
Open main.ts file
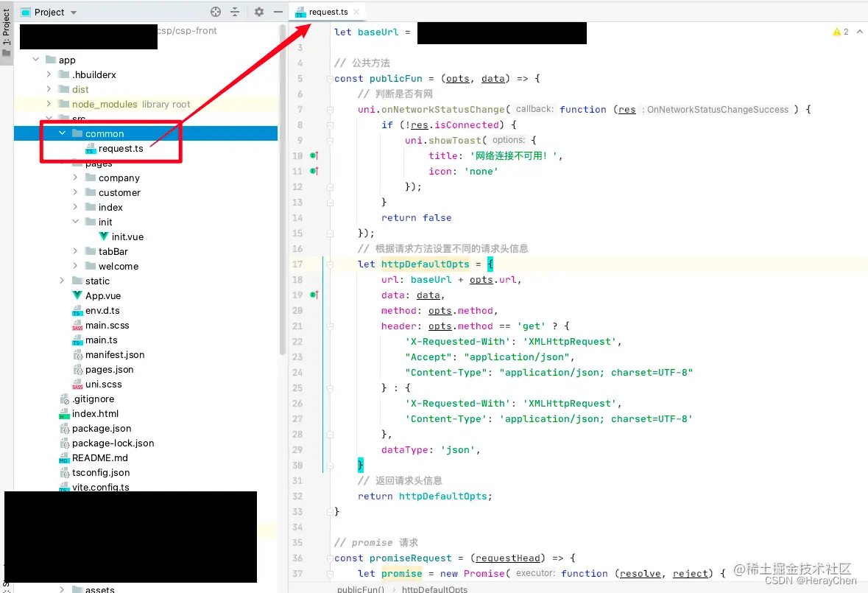click(102, 340)
